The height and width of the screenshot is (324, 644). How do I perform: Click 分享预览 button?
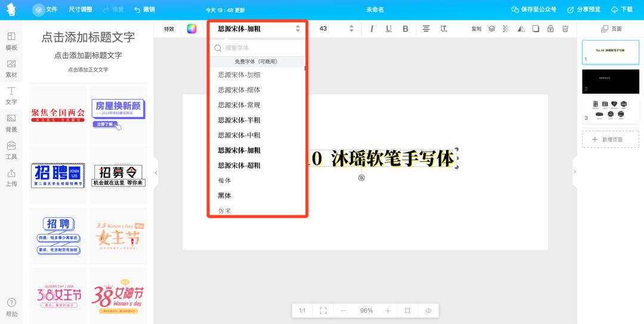pyautogui.click(x=584, y=10)
